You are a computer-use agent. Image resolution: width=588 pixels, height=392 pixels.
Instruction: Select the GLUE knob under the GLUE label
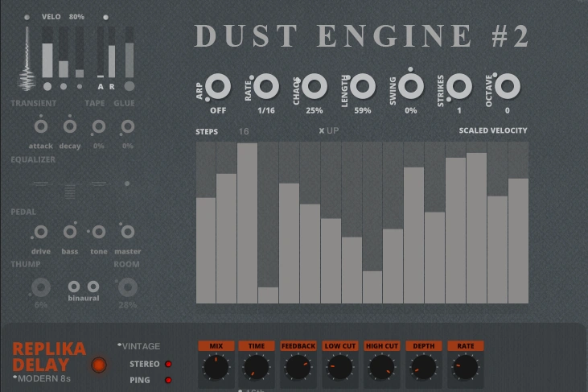tap(128, 127)
